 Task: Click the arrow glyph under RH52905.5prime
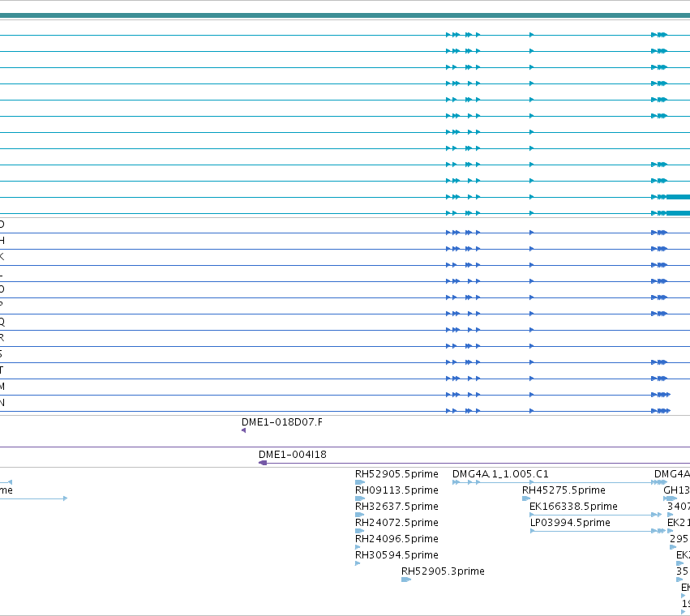click(x=360, y=482)
